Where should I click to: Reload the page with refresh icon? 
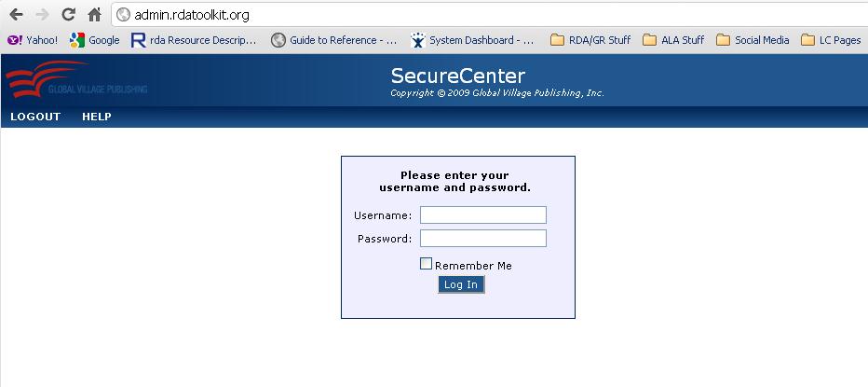pyautogui.click(x=68, y=14)
